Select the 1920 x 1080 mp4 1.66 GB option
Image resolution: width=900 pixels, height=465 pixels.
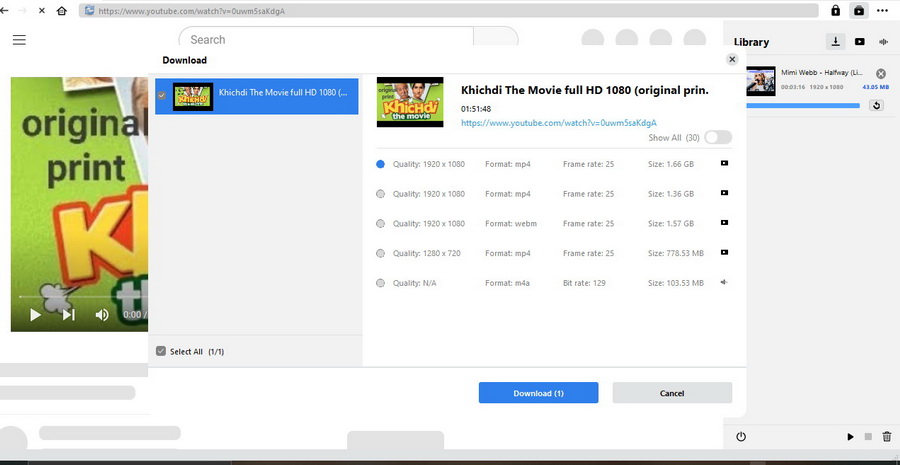[380, 164]
